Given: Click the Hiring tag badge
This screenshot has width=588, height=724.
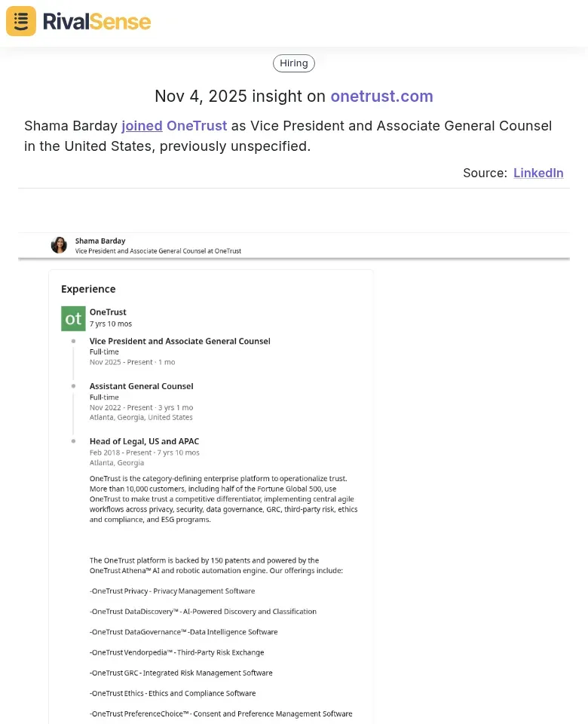Looking at the screenshot, I should coord(294,63).
